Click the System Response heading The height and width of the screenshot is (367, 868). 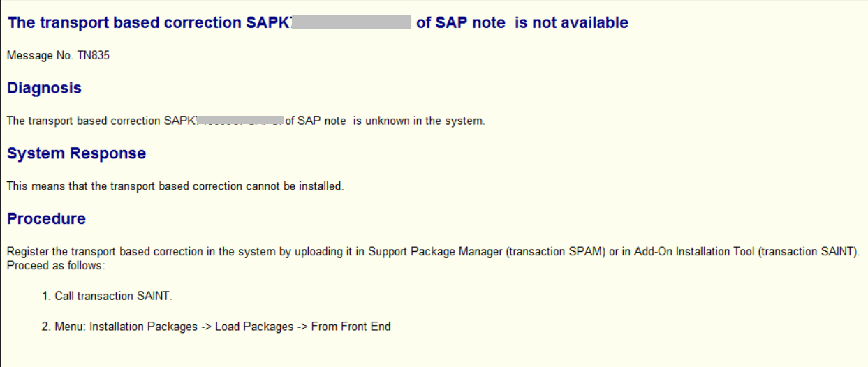(77, 153)
